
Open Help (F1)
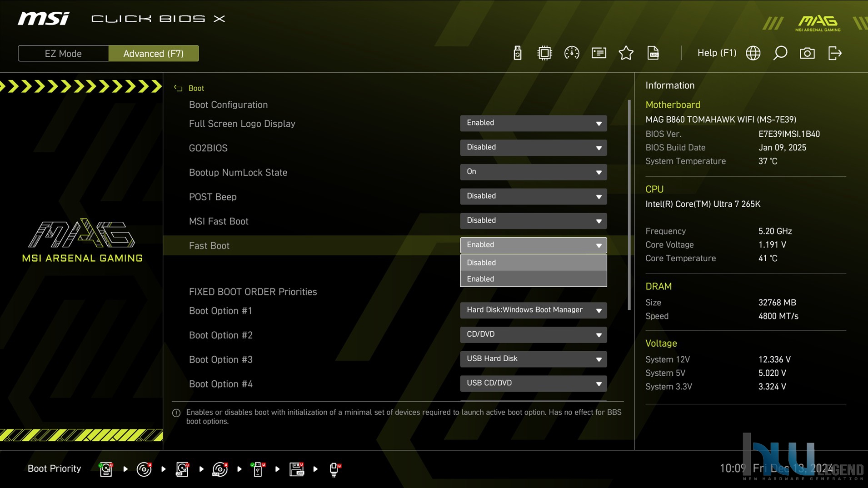click(x=717, y=53)
